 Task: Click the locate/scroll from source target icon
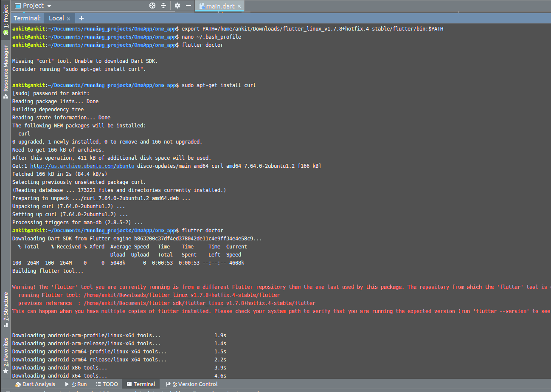click(x=152, y=6)
